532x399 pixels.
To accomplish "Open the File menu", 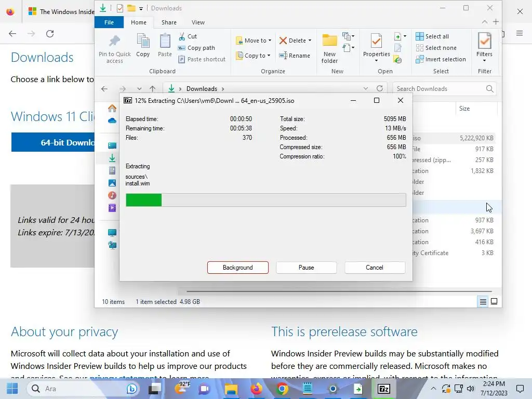I will (109, 22).
